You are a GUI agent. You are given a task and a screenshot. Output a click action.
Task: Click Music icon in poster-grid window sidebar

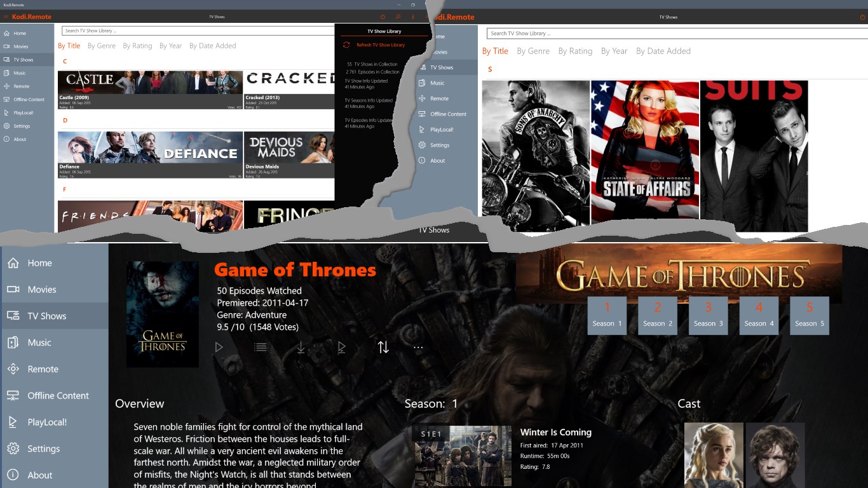click(422, 83)
